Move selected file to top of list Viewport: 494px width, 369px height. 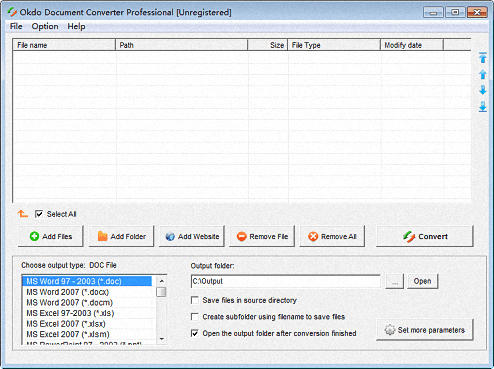tap(483, 58)
